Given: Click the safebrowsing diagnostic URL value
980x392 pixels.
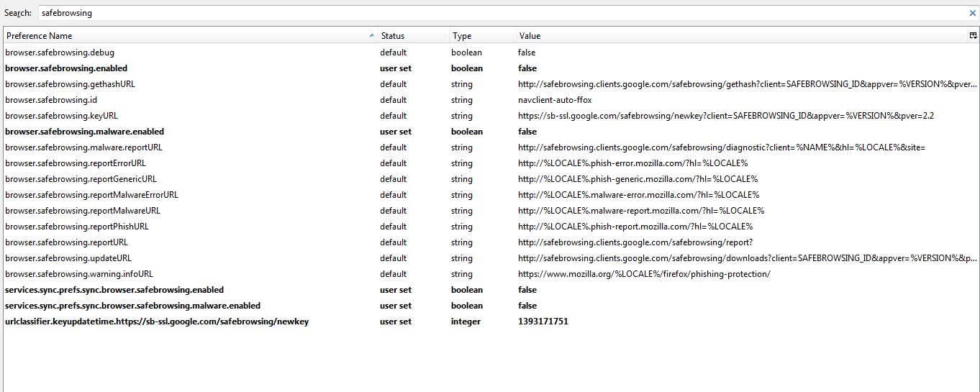Looking at the screenshot, I should [x=722, y=147].
